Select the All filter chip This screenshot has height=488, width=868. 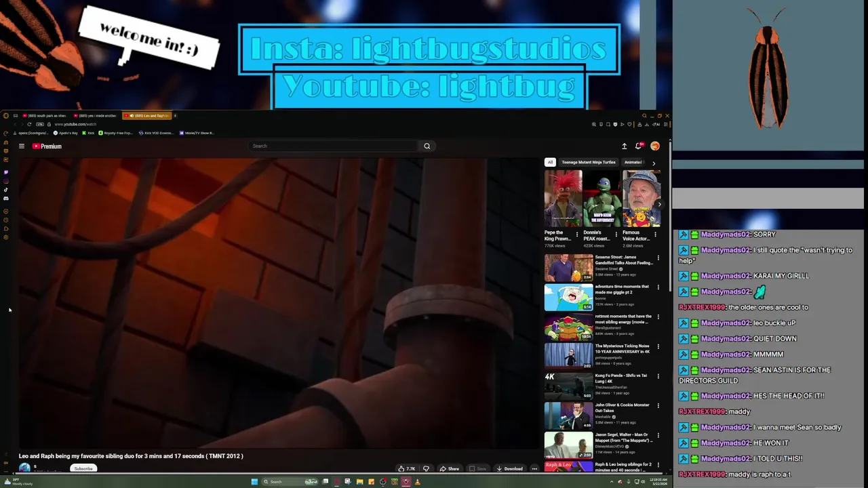(x=550, y=162)
